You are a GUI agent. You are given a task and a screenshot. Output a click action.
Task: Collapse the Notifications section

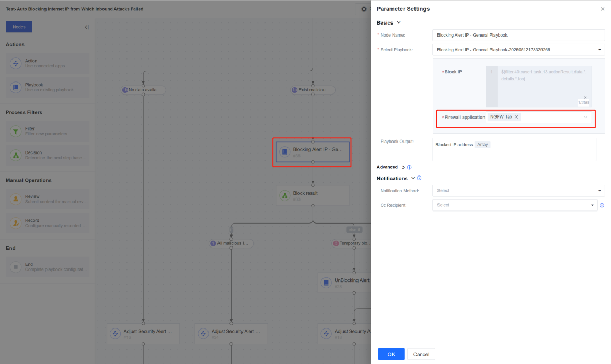click(413, 178)
